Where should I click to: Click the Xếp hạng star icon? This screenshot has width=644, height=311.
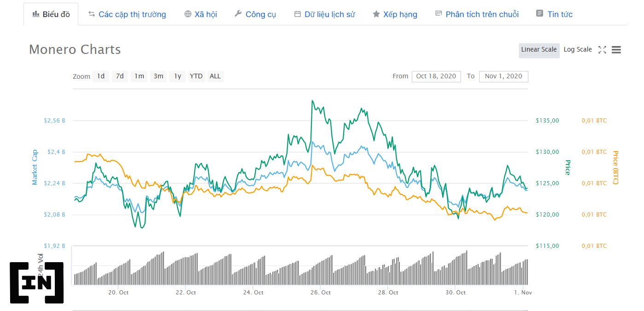point(376,14)
